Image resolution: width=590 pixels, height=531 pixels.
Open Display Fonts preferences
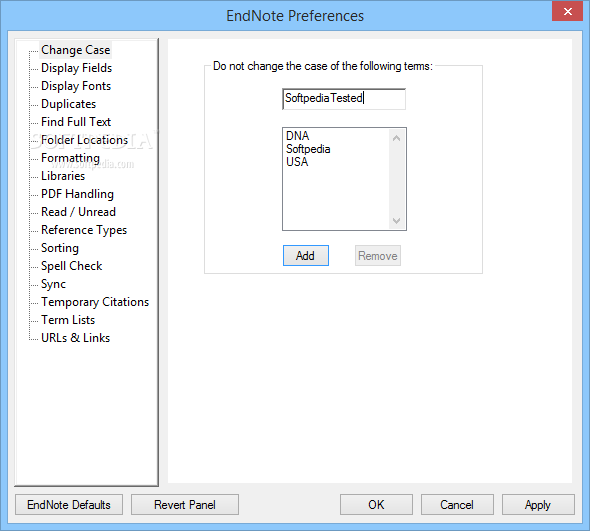coord(76,86)
